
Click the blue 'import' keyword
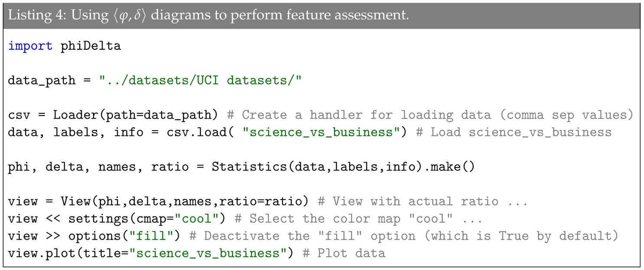(30, 46)
